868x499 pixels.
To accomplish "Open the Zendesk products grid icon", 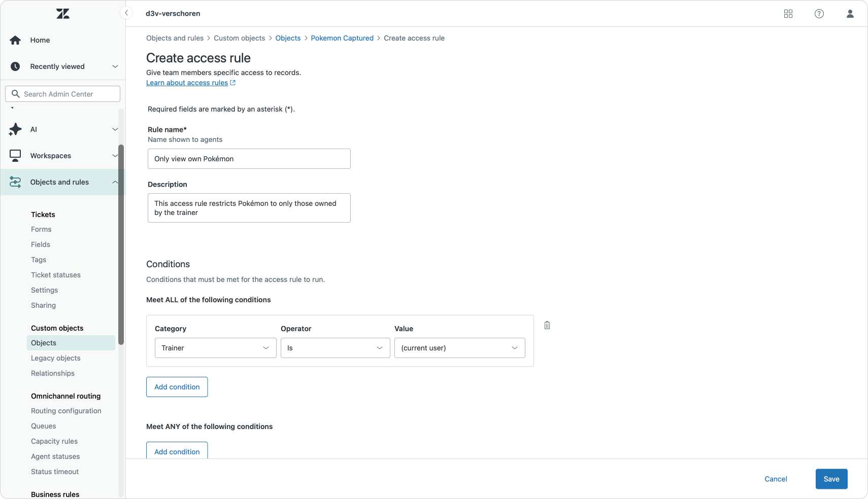I will click(x=788, y=14).
